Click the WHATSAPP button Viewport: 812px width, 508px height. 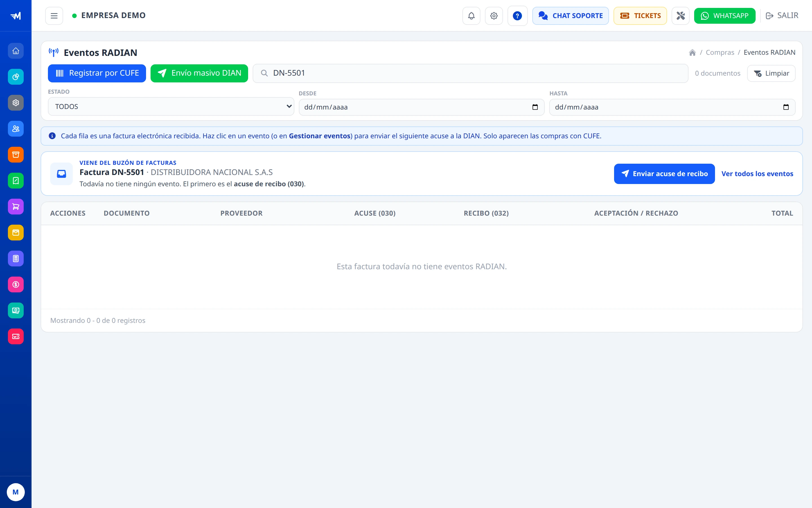(x=725, y=16)
